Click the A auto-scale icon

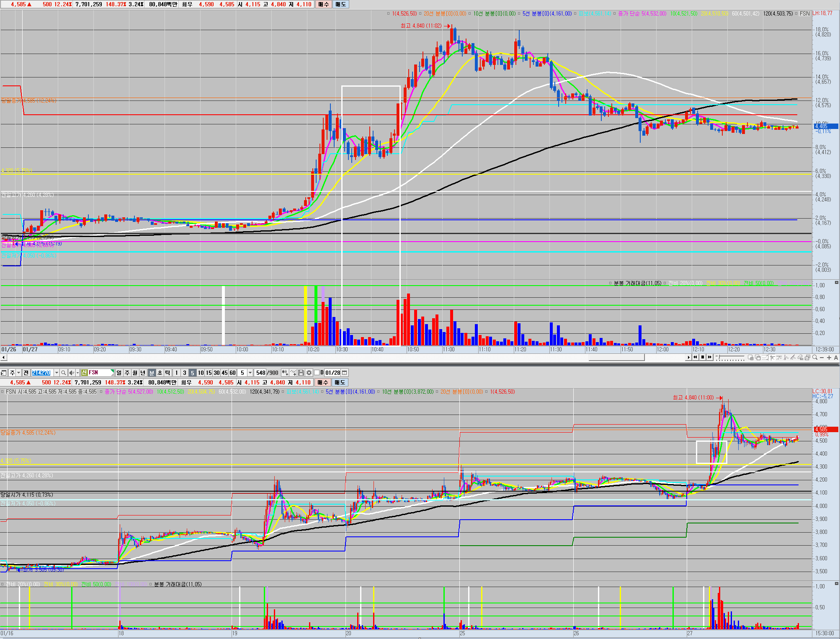tap(836, 358)
